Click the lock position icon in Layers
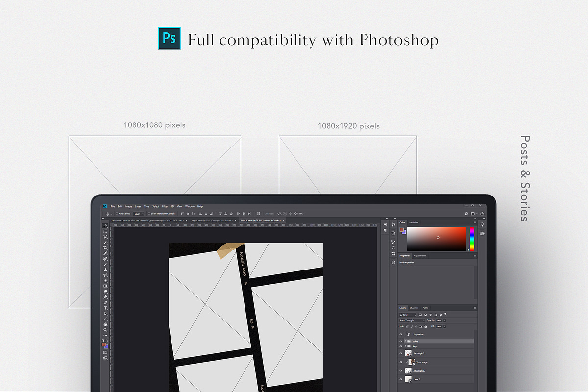This screenshot has height=392, width=588. click(416, 326)
